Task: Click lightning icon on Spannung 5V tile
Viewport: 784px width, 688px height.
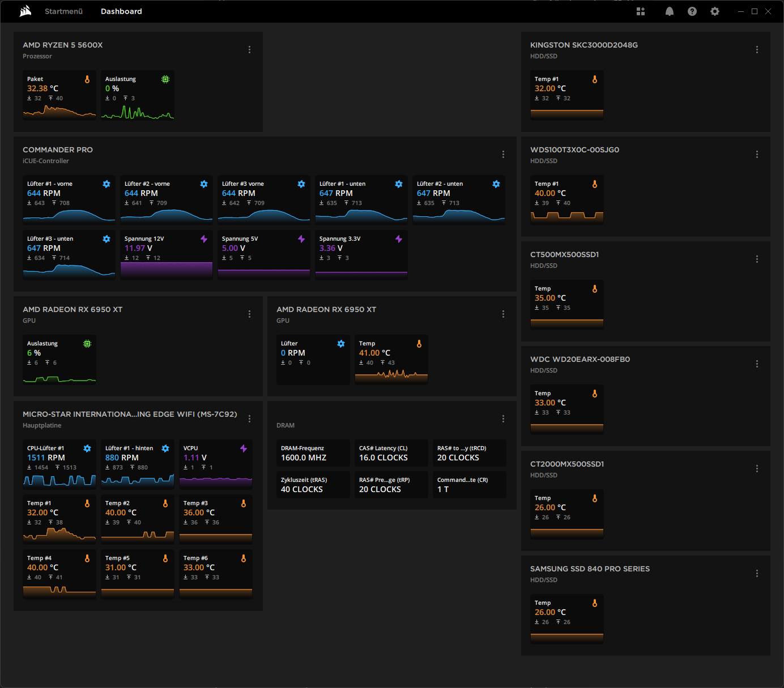Action: click(x=301, y=239)
